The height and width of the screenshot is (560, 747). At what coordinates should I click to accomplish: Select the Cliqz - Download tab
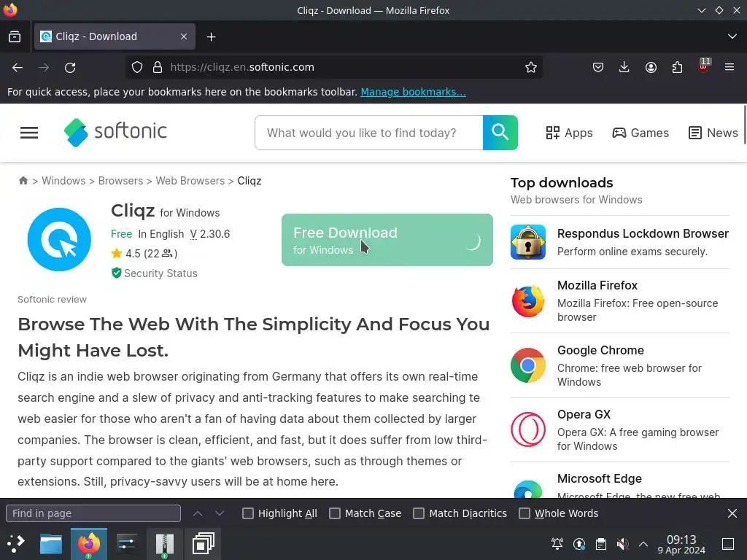click(115, 36)
